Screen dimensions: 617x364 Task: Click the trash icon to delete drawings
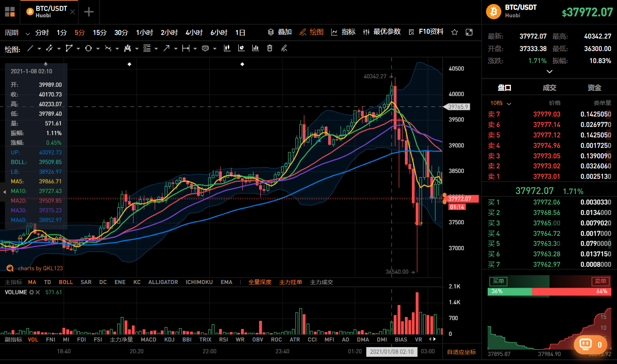[270, 48]
